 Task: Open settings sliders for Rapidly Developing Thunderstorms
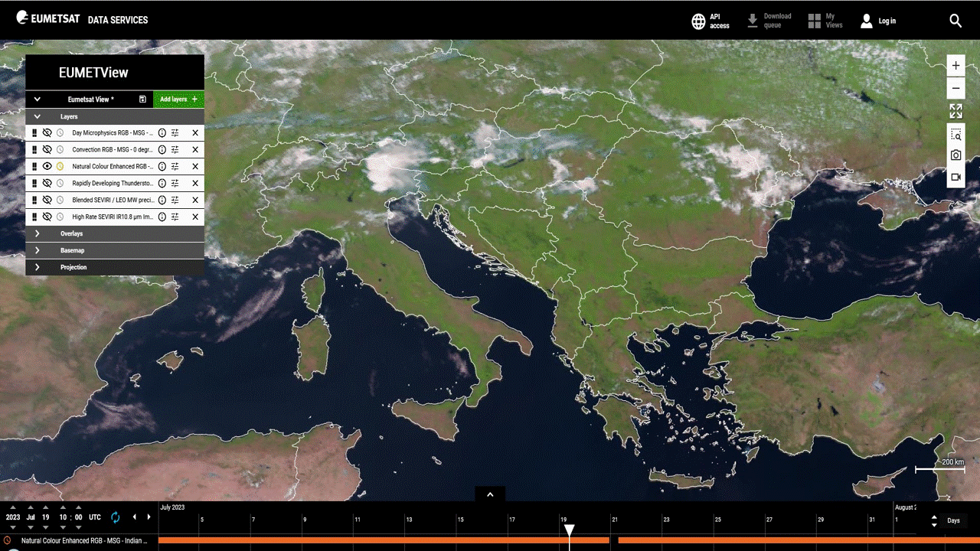[175, 183]
